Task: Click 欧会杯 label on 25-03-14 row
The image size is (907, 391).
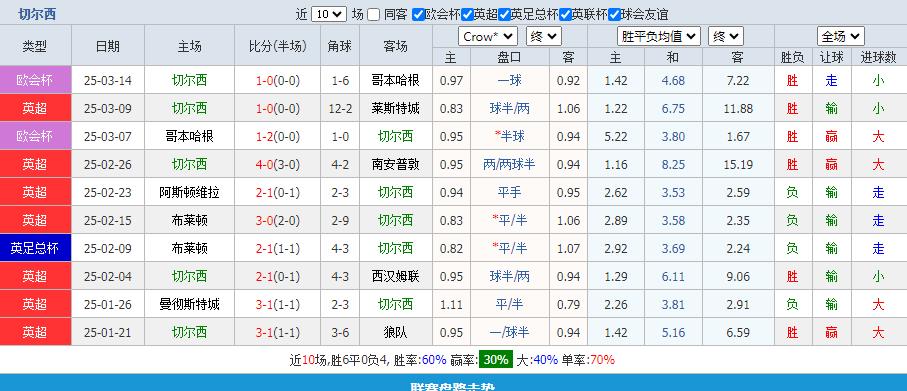Action: click(35, 80)
